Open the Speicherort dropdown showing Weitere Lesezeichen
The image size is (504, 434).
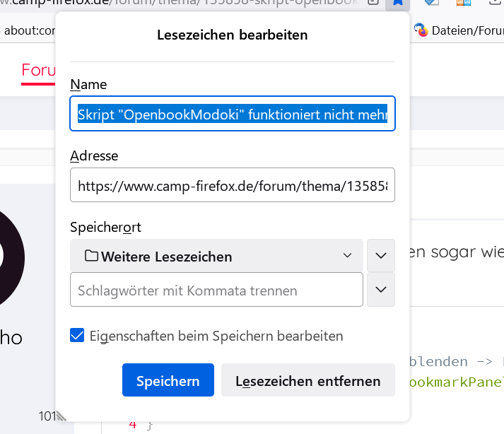[217, 256]
